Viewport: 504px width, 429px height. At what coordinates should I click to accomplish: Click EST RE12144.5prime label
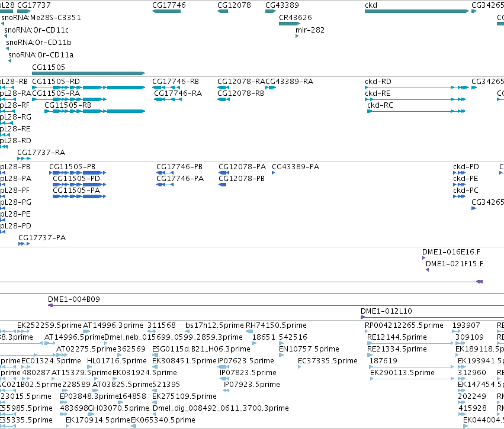pyautogui.click(x=397, y=337)
